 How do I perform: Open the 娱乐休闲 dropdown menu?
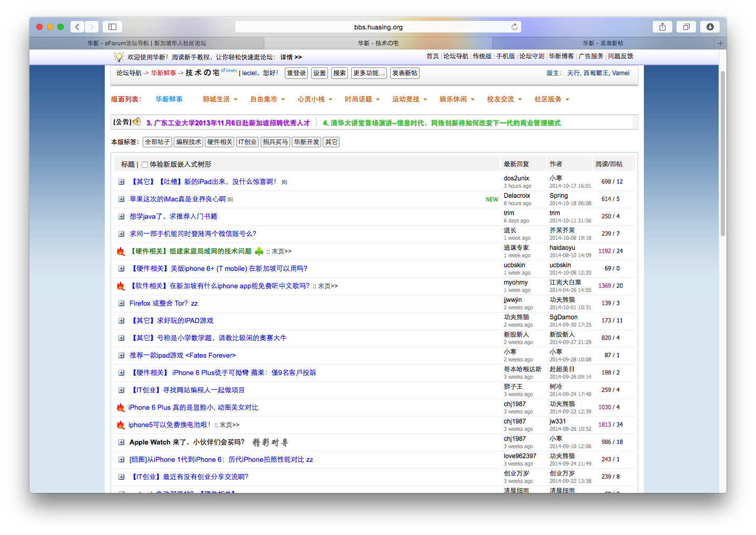pyautogui.click(x=457, y=99)
